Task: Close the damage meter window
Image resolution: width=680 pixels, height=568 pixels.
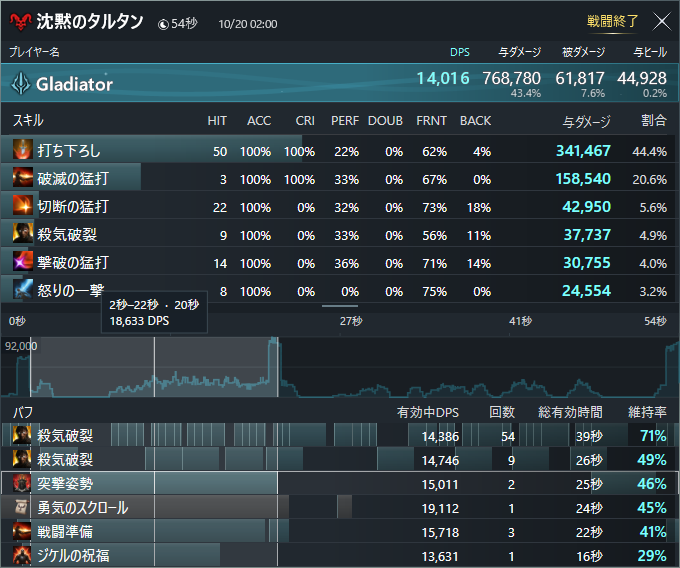Action: coord(662,21)
